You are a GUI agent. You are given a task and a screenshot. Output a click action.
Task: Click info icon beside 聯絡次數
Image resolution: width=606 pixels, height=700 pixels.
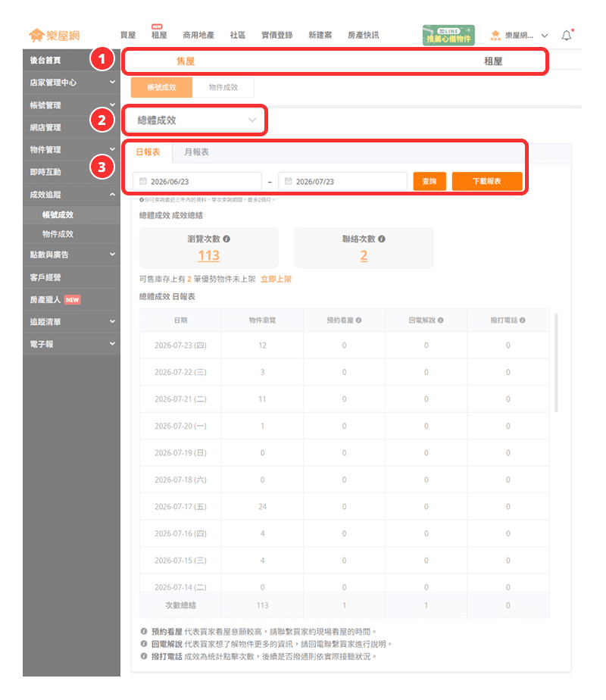pyautogui.click(x=382, y=239)
